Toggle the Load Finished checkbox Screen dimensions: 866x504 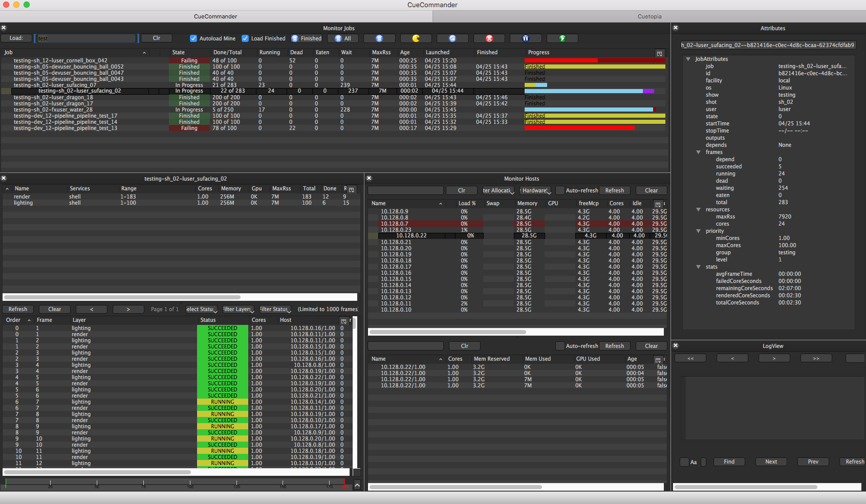245,38
